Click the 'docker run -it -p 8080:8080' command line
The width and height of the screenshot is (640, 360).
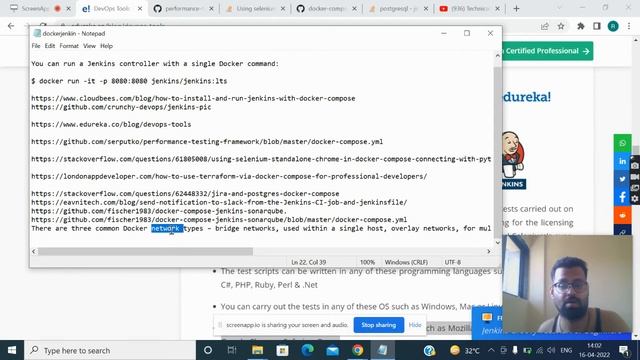click(129, 81)
